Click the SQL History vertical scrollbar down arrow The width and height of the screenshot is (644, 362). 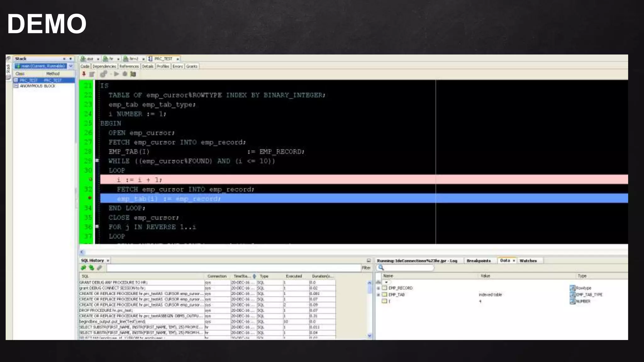click(369, 336)
